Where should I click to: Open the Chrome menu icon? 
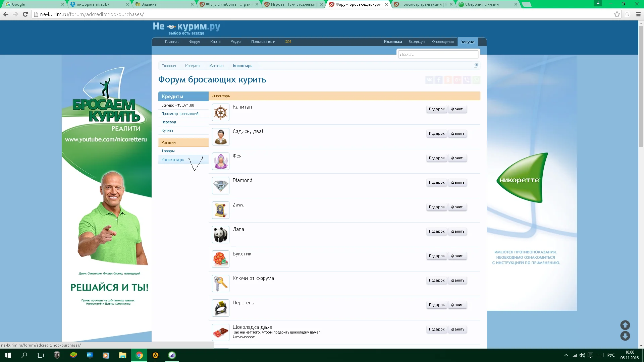tap(638, 14)
